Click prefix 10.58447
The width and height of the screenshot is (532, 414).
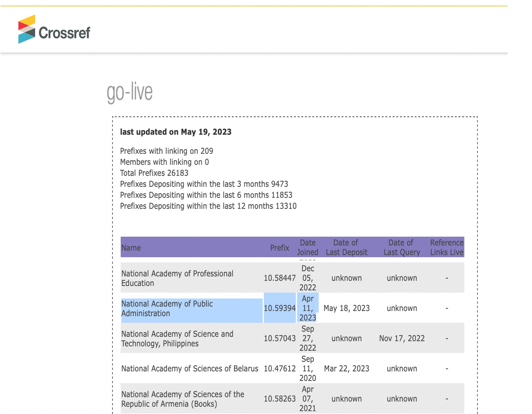pos(280,278)
